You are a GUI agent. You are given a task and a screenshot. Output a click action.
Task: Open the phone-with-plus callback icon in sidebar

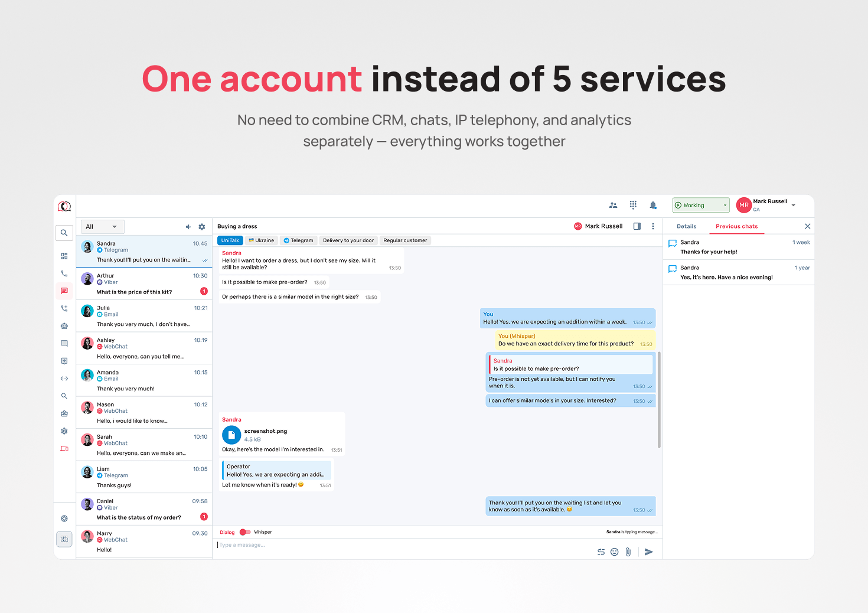point(64,308)
